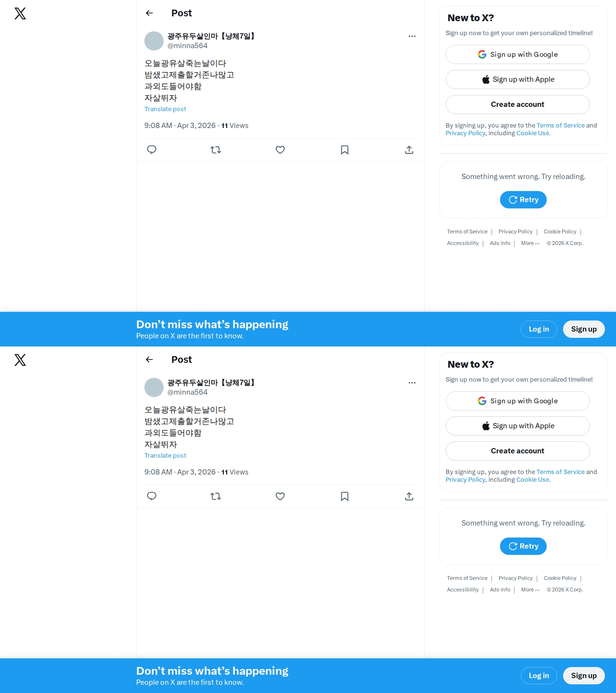This screenshot has height=693, width=616.
Task: Like the lower post with the heart icon
Action: tap(280, 496)
